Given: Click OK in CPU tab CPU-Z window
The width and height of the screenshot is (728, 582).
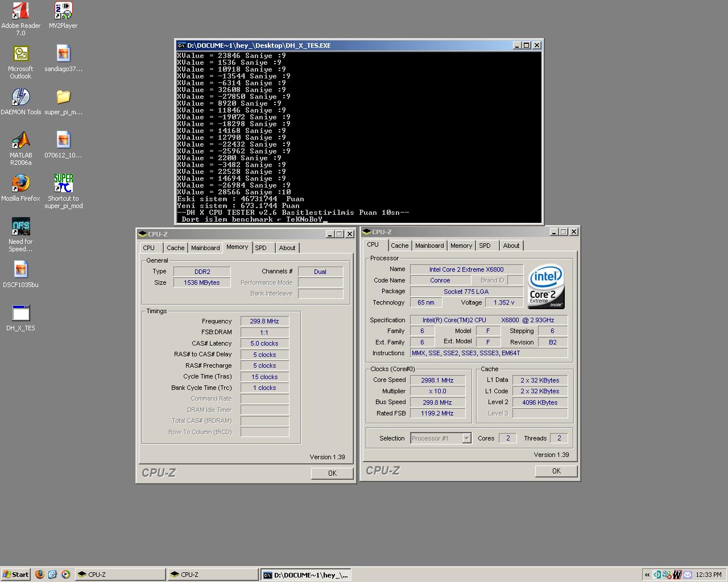Looking at the screenshot, I should [556, 471].
